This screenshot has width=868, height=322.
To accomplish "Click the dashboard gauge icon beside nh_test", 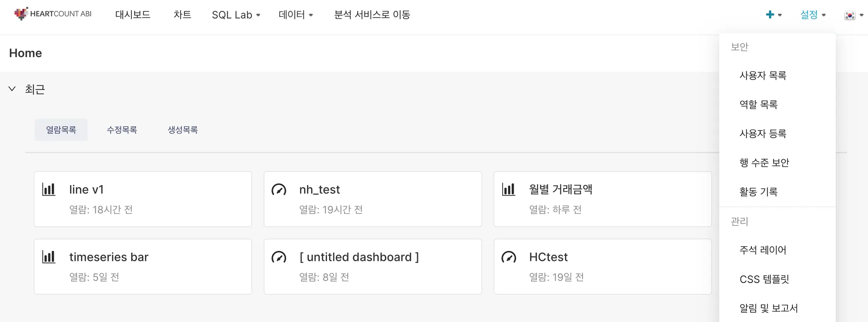I will click(279, 189).
